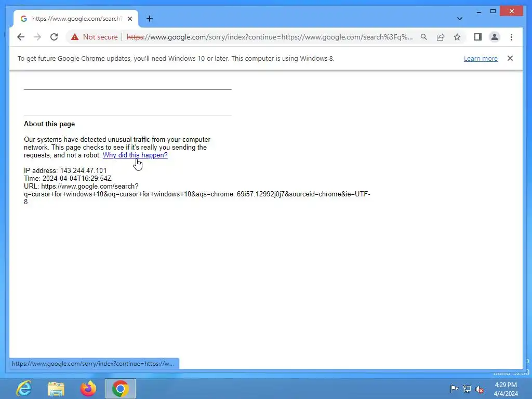The image size is (532, 399).
Task: Share this page via share icon
Action: tap(441, 37)
